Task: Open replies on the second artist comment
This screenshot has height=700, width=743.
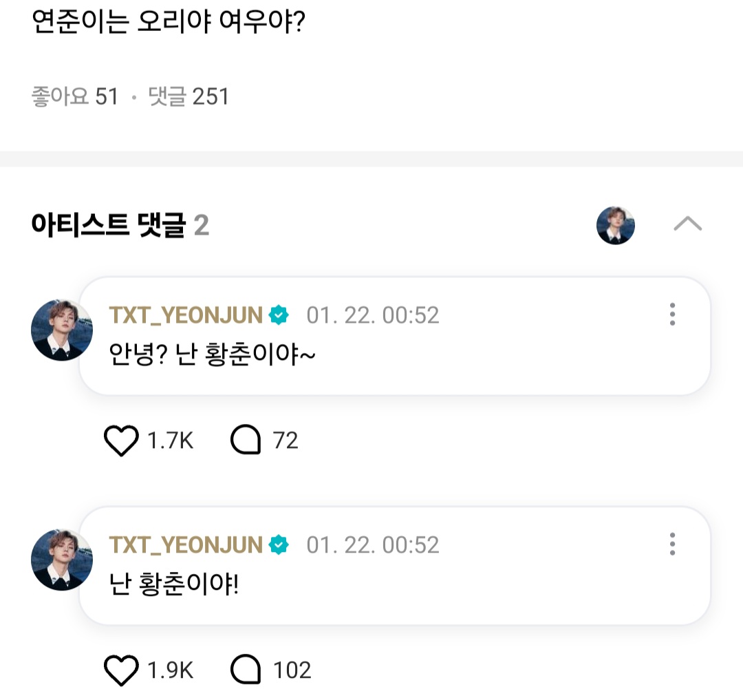Action: tap(245, 670)
